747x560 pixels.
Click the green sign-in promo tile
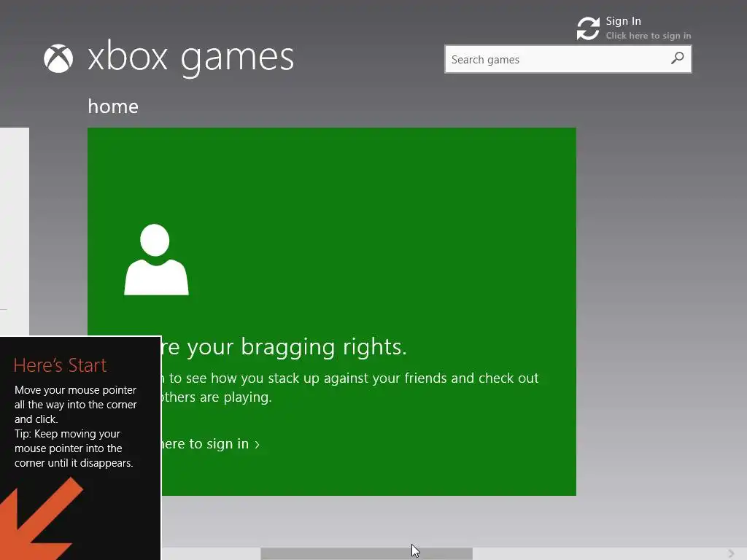(332, 311)
